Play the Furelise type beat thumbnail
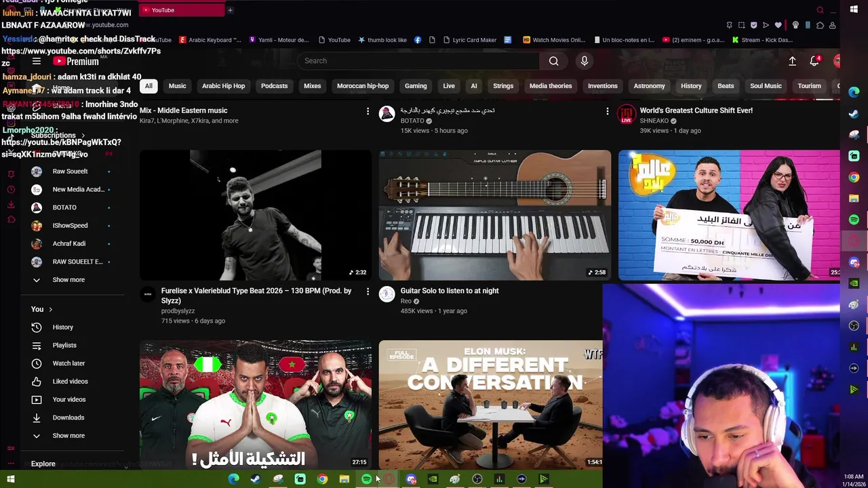The image size is (868, 488). pos(256,215)
